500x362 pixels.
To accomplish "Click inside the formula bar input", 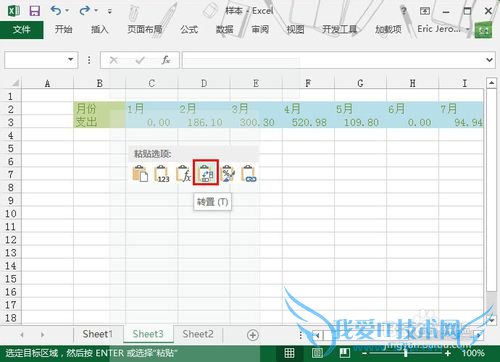I will pos(333,60).
